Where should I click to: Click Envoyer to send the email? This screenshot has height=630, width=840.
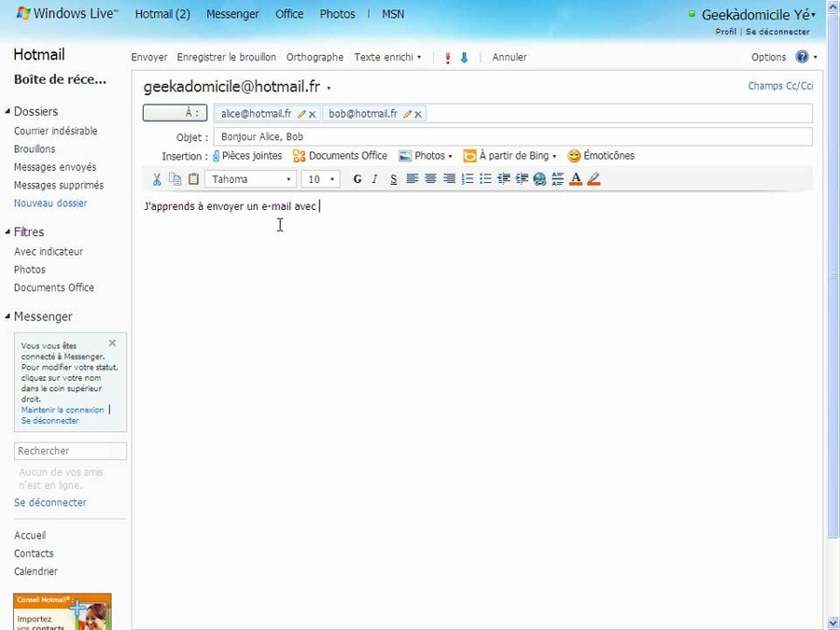point(149,57)
